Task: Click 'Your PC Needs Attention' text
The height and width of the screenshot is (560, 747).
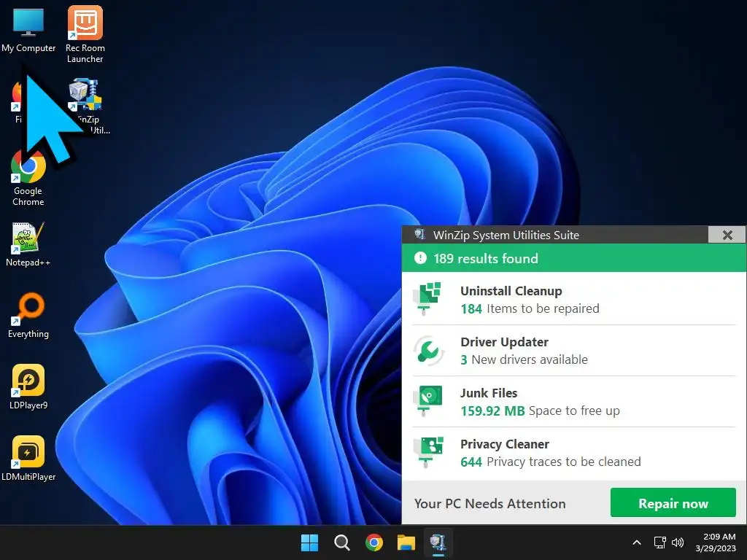Action: pos(490,503)
